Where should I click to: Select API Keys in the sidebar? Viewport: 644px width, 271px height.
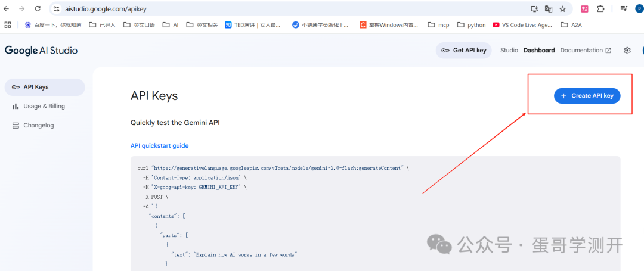point(44,87)
